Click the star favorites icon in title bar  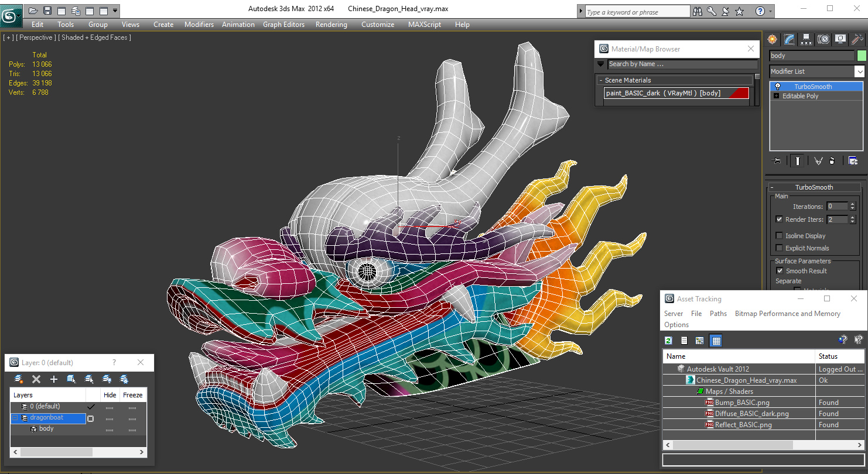click(x=739, y=11)
